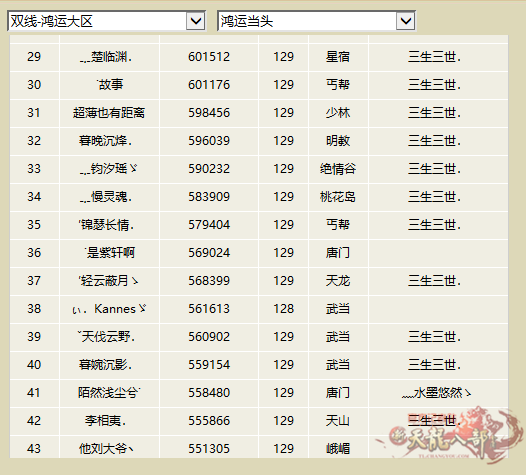Click sect name 绝情谷 in row 33
Image resolution: width=526 pixels, height=475 pixels.
point(338,169)
